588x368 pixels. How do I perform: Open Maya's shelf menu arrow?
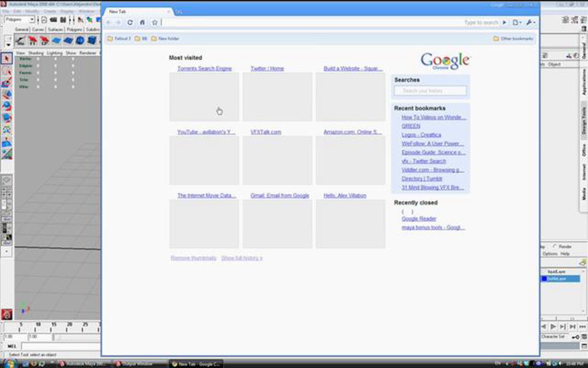click(8, 45)
